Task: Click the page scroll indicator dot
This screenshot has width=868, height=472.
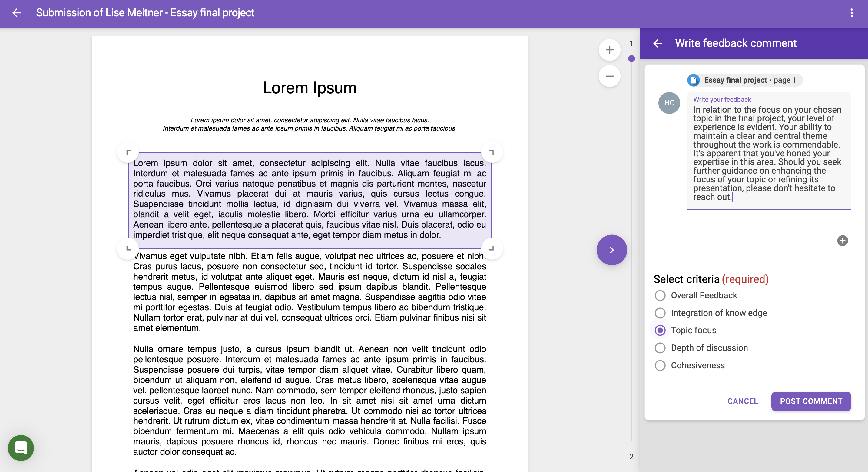Action: [x=631, y=59]
